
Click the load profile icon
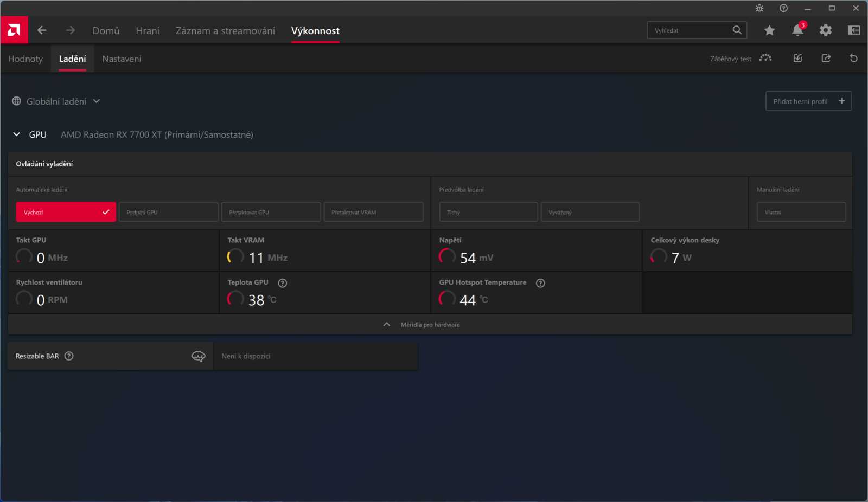coord(797,58)
